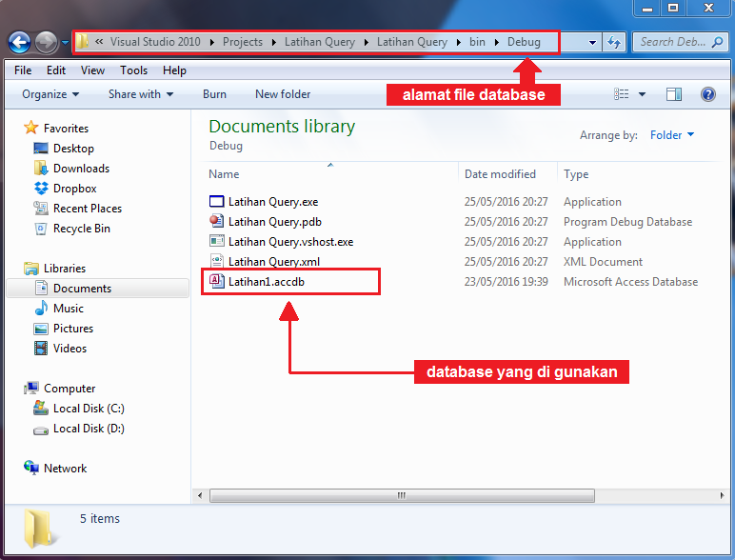Open the Pictures library
735x560 pixels.
coord(73,329)
